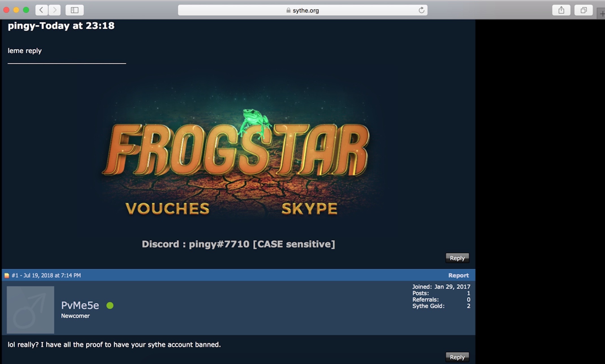The image size is (605, 364).
Task: Click the SKYPE link in signature
Action: pyautogui.click(x=309, y=209)
